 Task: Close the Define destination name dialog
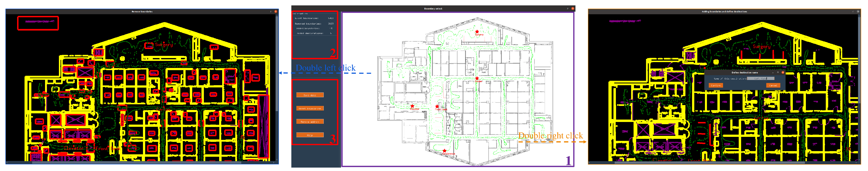click(783, 72)
